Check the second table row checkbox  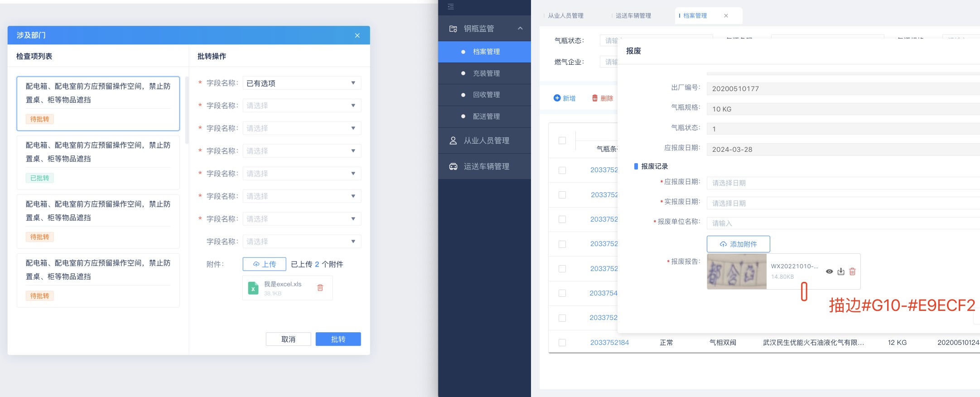coord(562,195)
